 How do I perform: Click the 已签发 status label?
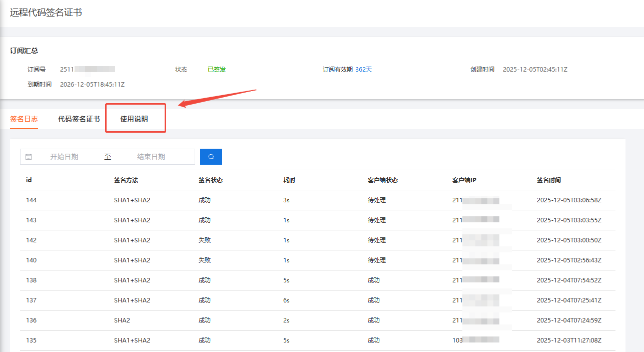216,69
